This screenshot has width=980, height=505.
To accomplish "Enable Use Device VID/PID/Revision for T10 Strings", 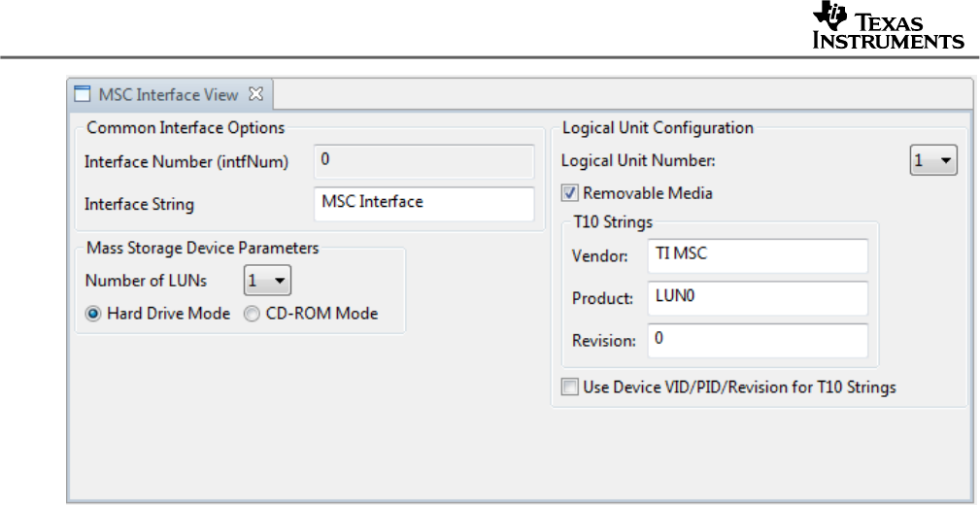I will 569,387.
